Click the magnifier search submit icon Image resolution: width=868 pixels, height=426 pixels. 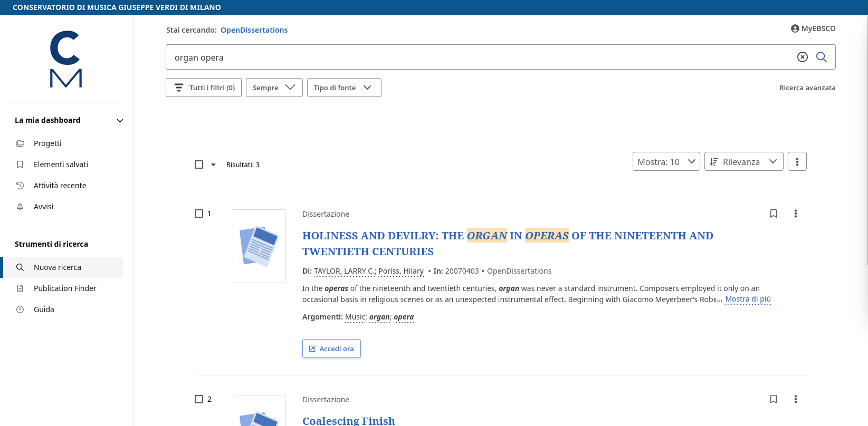(x=822, y=57)
